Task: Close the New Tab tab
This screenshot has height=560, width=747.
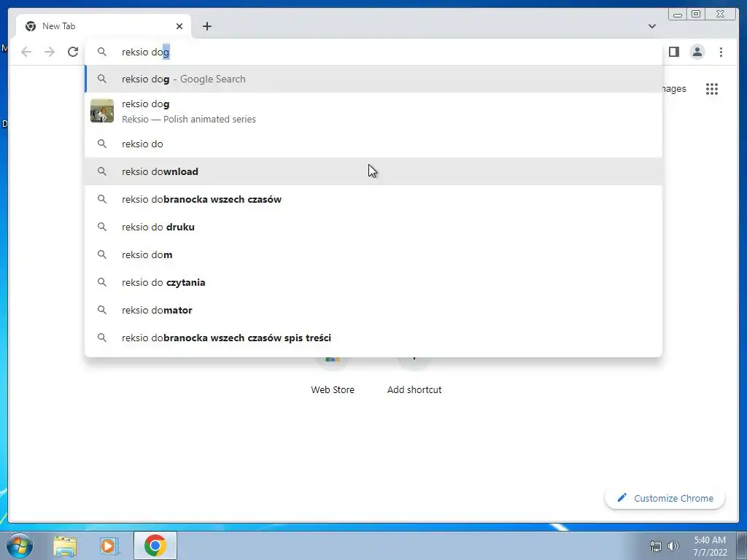Action: pos(179,26)
